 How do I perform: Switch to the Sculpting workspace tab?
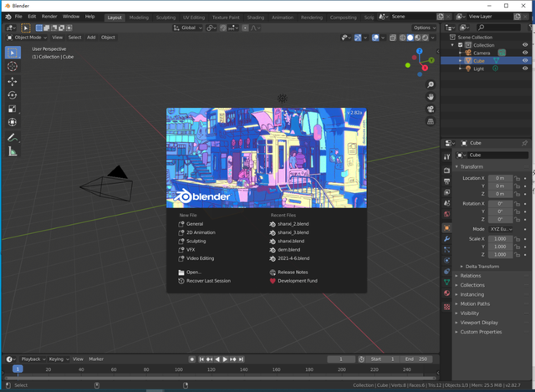coord(166,16)
